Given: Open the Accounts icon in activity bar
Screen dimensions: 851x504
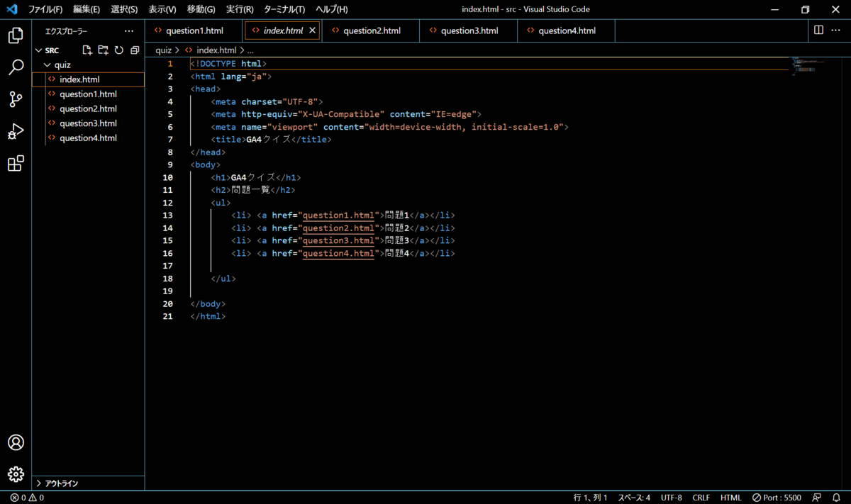Looking at the screenshot, I should 16,442.
